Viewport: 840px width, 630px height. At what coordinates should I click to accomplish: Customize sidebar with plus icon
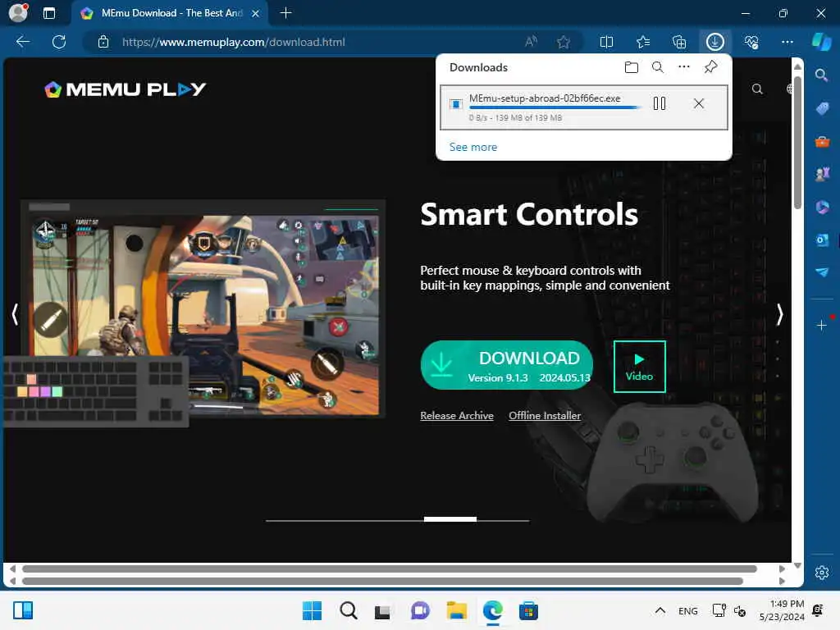coord(821,325)
